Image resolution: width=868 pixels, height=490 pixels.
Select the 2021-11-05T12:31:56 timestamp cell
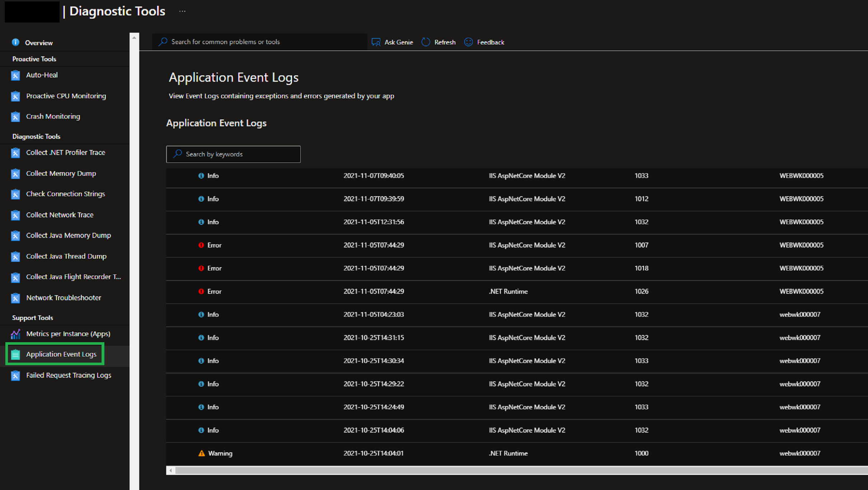point(374,222)
